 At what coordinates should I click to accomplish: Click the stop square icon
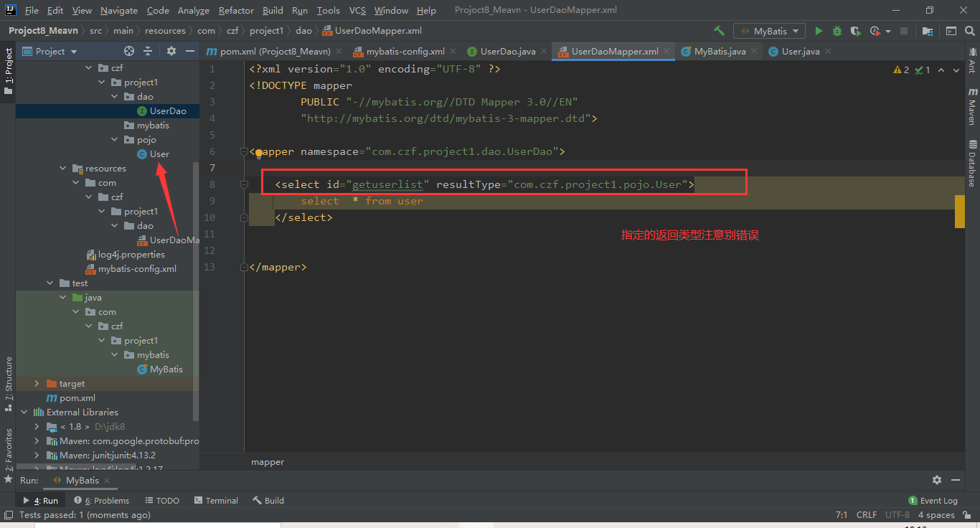(x=904, y=31)
